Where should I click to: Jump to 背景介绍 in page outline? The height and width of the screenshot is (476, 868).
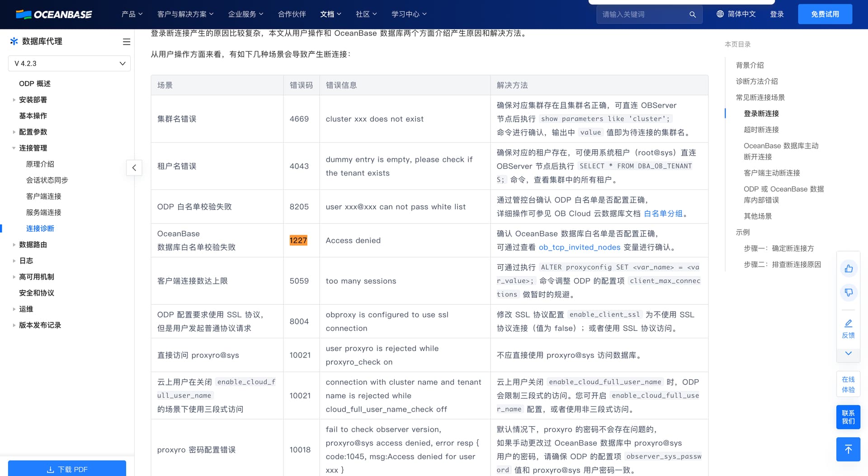click(750, 65)
